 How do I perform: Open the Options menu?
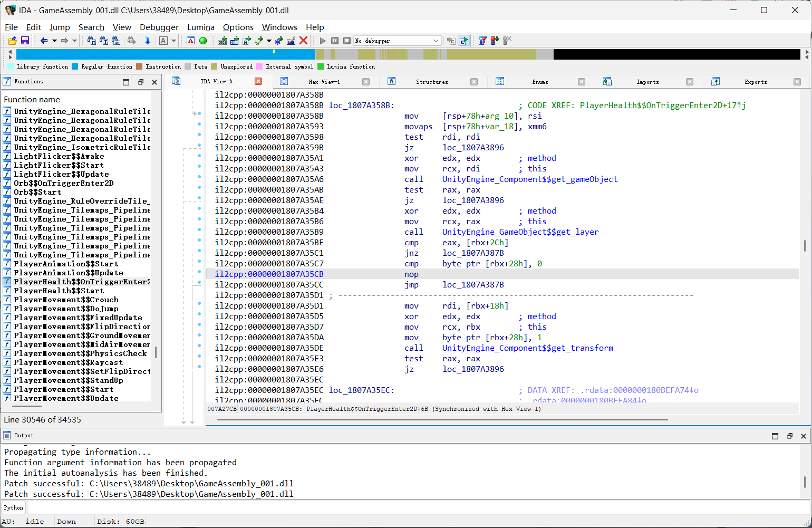(x=238, y=27)
